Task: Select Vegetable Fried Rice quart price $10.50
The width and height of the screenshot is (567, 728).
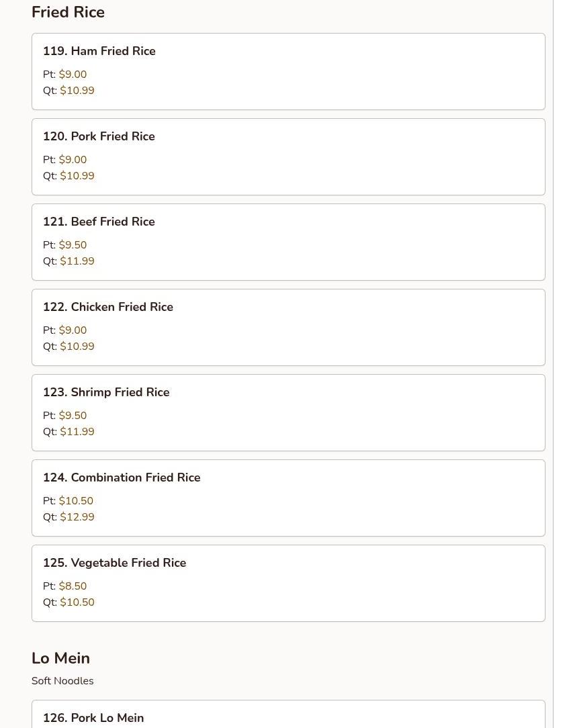Action: tap(77, 602)
